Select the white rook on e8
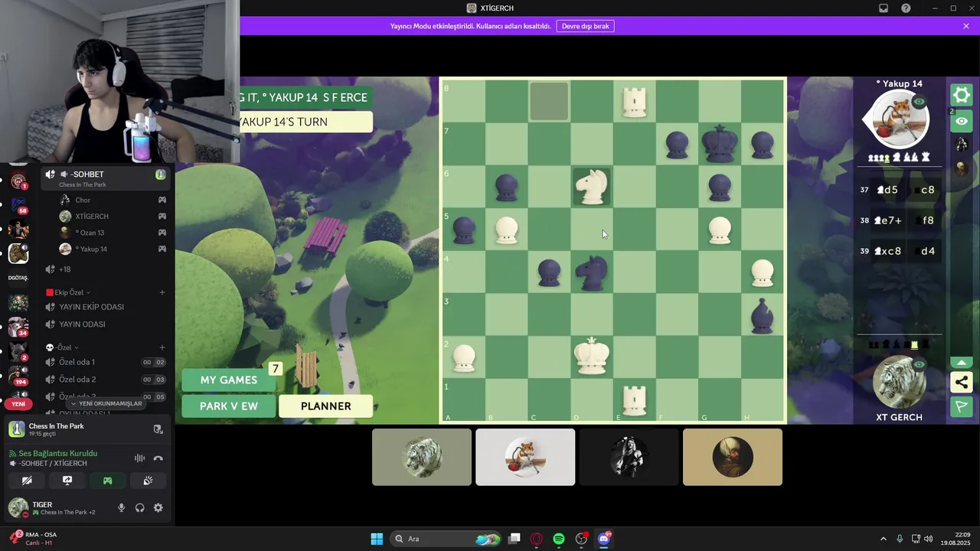The width and height of the screenshot is (980, 551). click(635, 101)
